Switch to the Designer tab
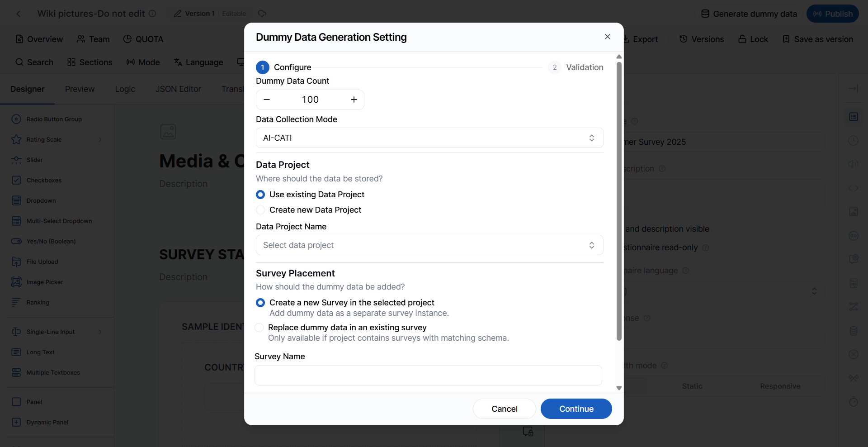 click(x=28, y=89)
